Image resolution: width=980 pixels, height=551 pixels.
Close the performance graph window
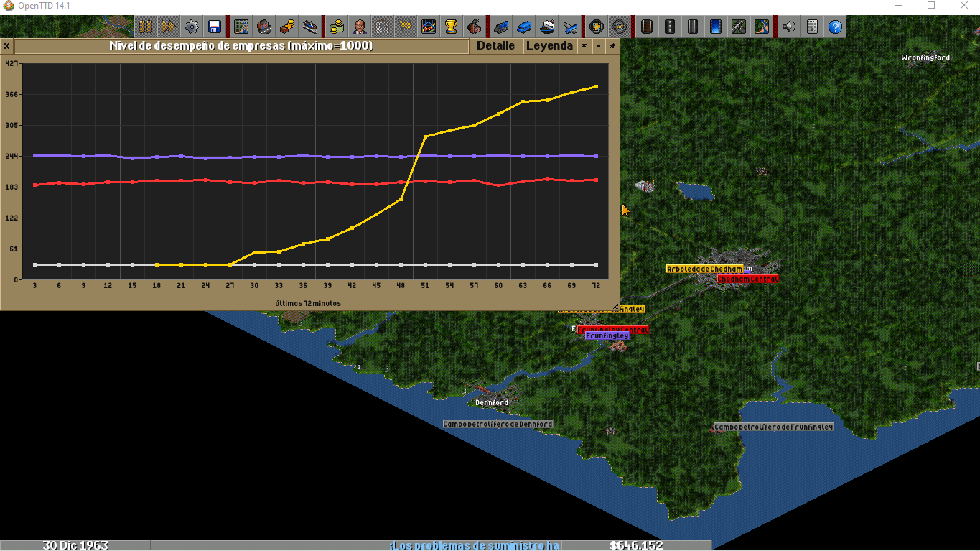(x=6, y=46)
